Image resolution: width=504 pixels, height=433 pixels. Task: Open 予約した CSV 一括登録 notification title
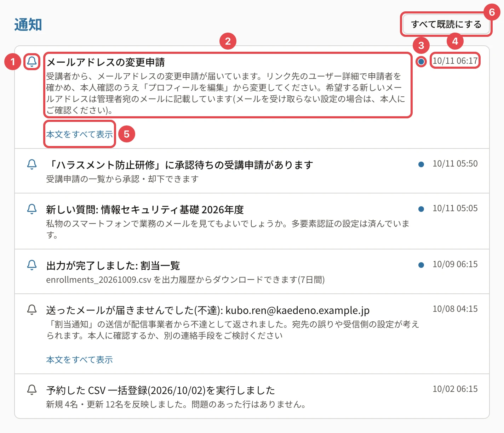[161, 390]
